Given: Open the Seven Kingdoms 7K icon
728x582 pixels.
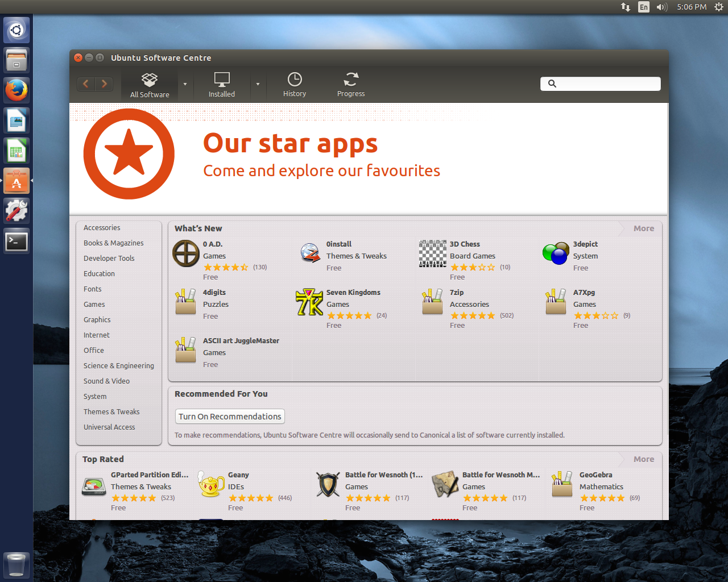Looking at the screenshot, I should point(309,302).
